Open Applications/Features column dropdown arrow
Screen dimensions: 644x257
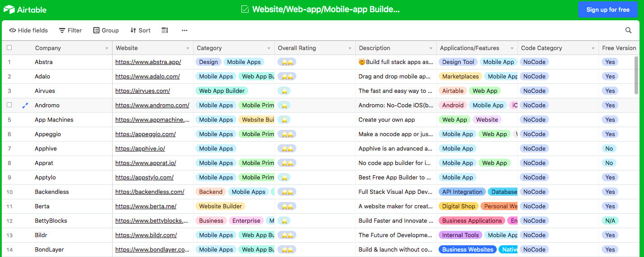(x=512, y=48)
